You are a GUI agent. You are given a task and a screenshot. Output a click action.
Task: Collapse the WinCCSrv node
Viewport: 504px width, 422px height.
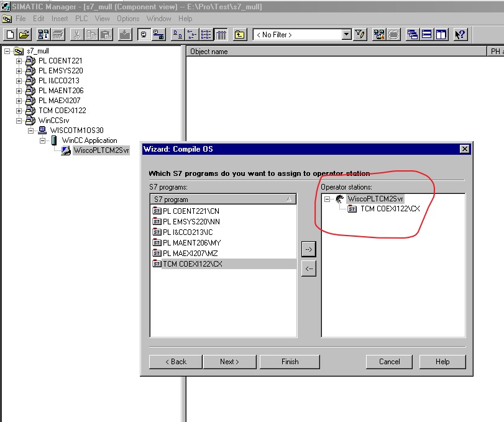pyautogui.click(x=19, y=121)
